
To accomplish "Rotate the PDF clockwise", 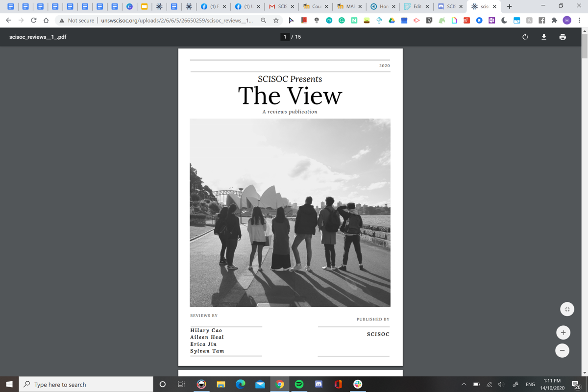I will [525, 37].
